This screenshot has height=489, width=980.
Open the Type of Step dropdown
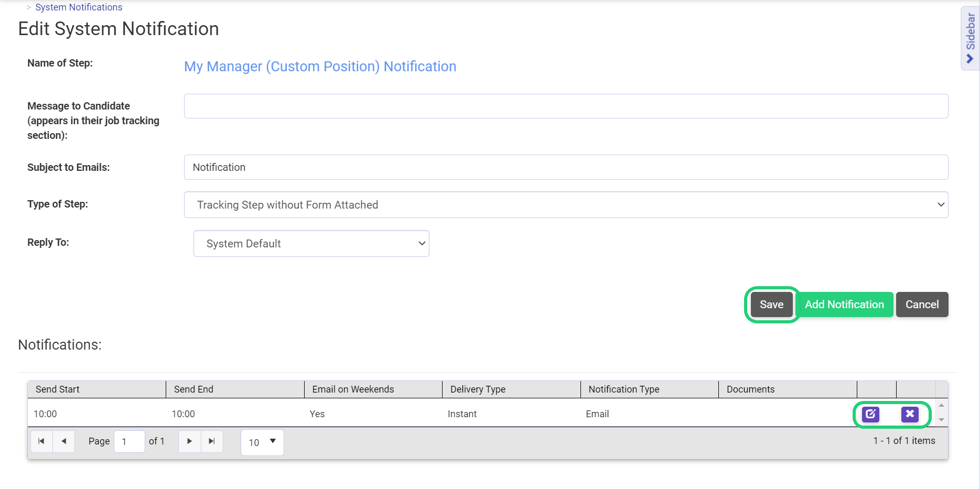coord(566,205)
